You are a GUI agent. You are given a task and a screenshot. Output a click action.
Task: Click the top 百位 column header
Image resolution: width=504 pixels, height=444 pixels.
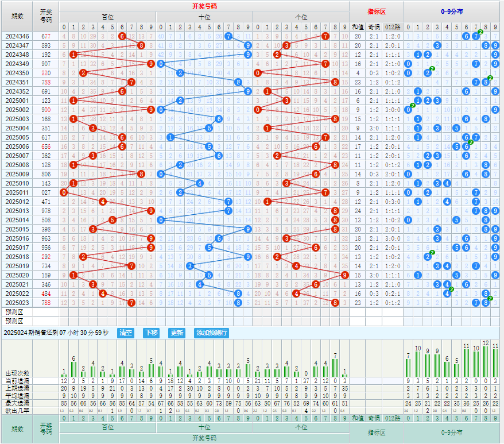point(107,17)
